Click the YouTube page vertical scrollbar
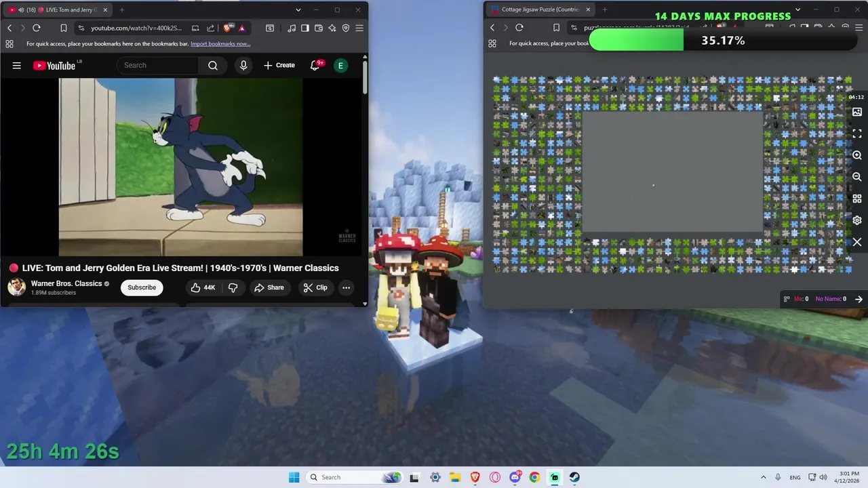The height and width of the screenshot is (488, 868). [x=364, y=78]
